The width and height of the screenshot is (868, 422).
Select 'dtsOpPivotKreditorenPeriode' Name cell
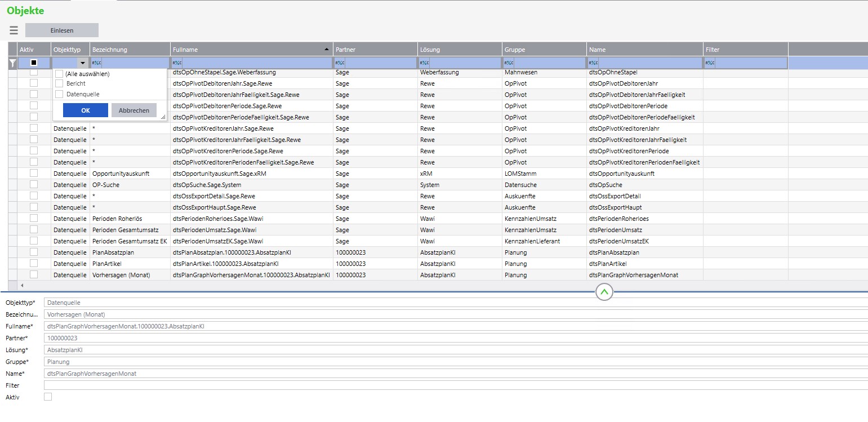645,151
